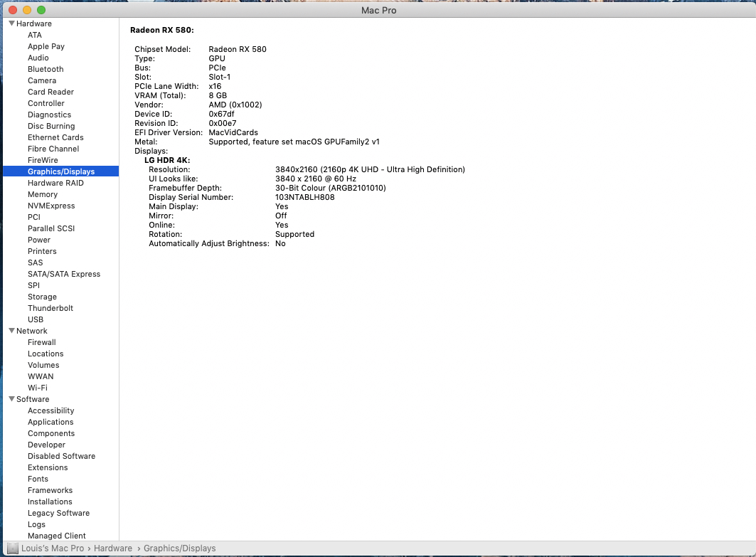This screenshot has height=557, width=756.
Task: Click the AMD (0x1002) vendor value
Action: tap(235, 105)
